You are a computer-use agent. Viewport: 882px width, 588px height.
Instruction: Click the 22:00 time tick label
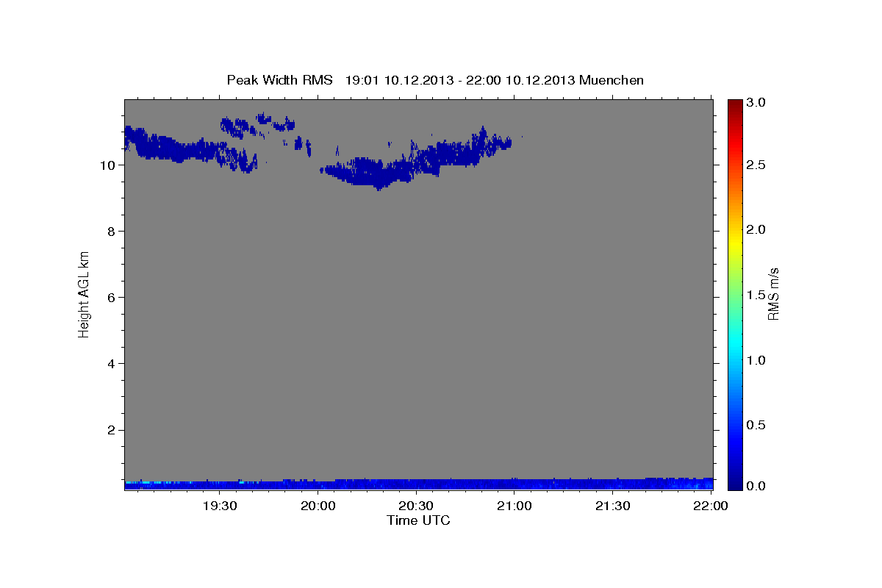[711, 506]
